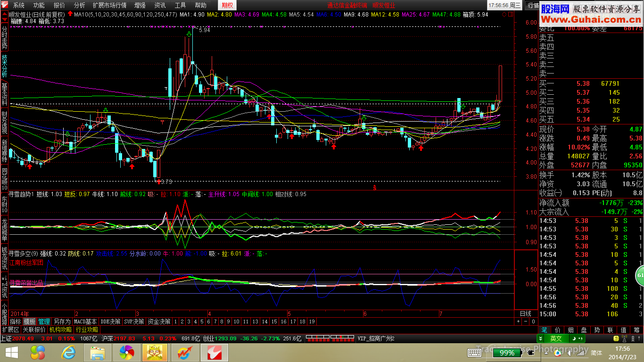The image size is (644, 362).
Task: Open the 行业攻略 bottom tab
Action: tap(87, 329)
